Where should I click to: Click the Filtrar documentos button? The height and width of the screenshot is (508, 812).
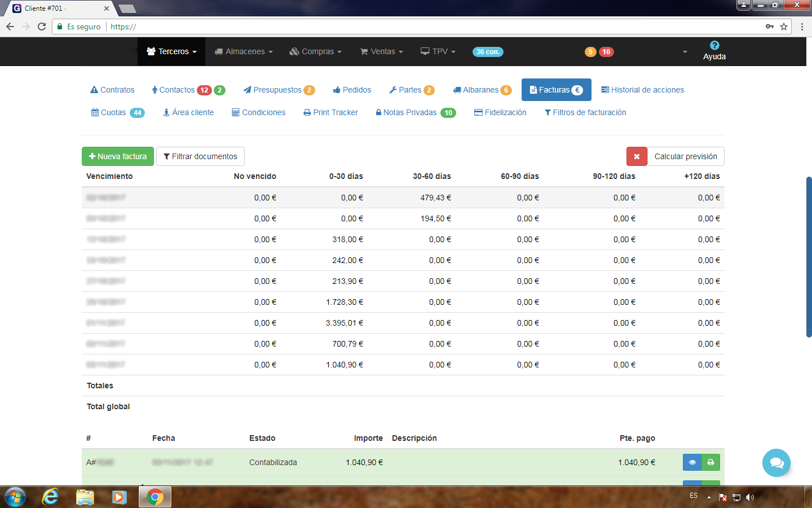[x=200, y=156]
